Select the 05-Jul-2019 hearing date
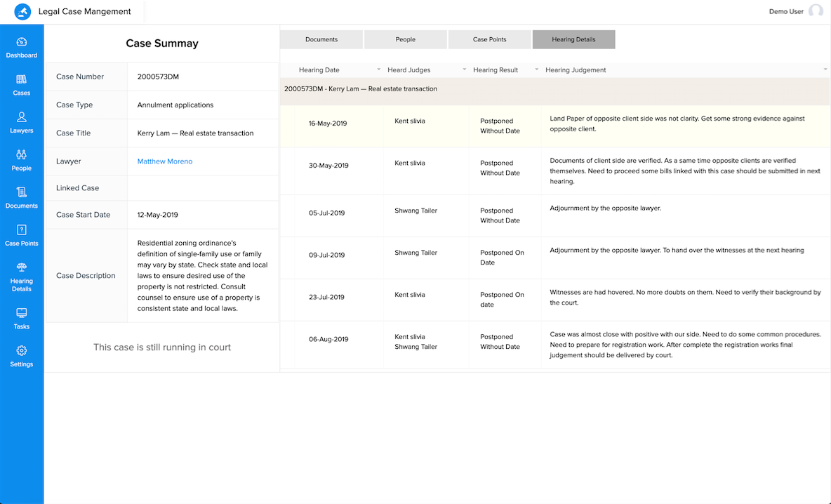This screenshot has width=831, height=504. pyautogui.click(x=326, y=213)
